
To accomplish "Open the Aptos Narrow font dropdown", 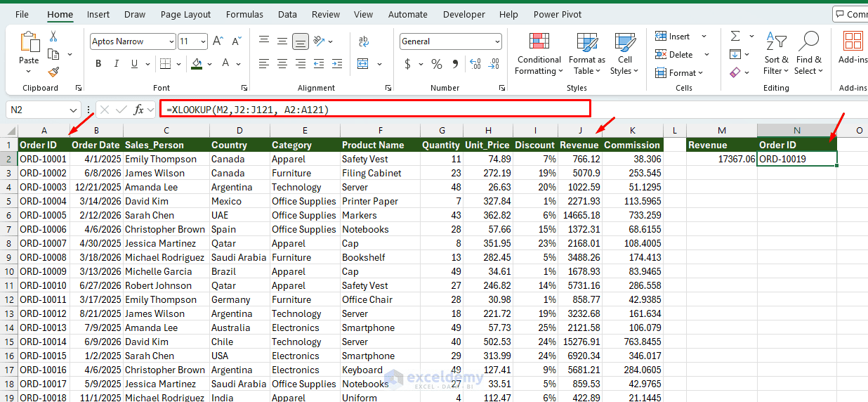I will (x=171, y=41).
